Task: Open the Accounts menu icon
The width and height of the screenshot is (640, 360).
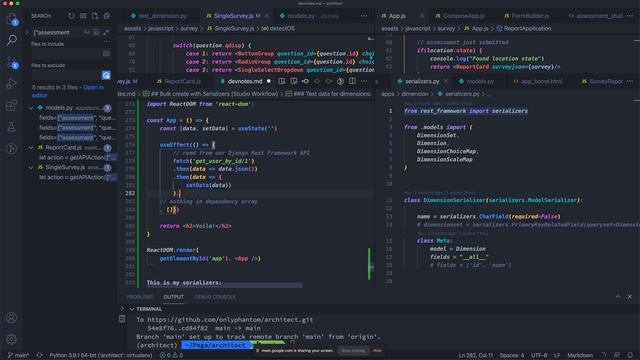Action: click(x=11, y=317)
